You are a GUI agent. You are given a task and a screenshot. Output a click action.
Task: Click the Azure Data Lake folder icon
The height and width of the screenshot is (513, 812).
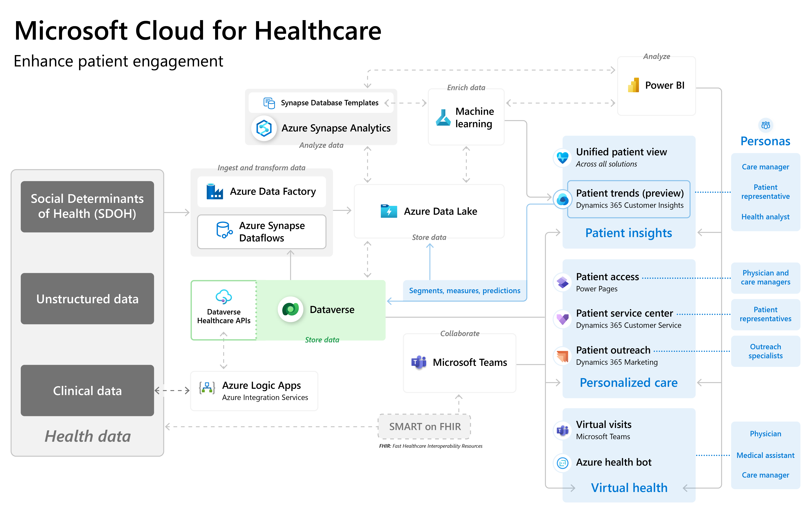pyautogui.click(x=389, y=211)
